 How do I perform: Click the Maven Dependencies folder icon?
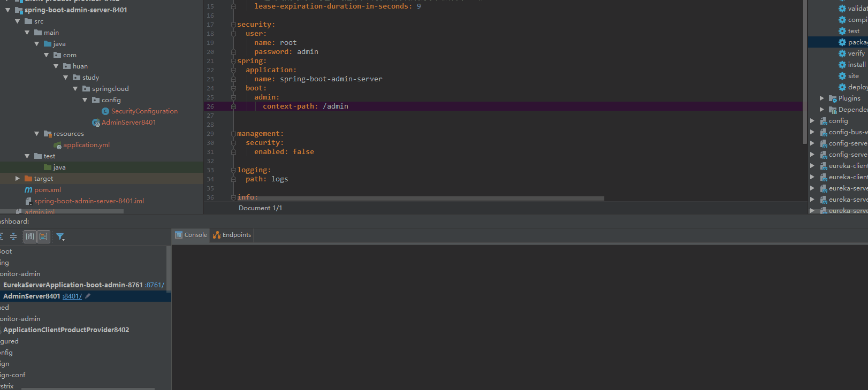click(x=833, y=110)
